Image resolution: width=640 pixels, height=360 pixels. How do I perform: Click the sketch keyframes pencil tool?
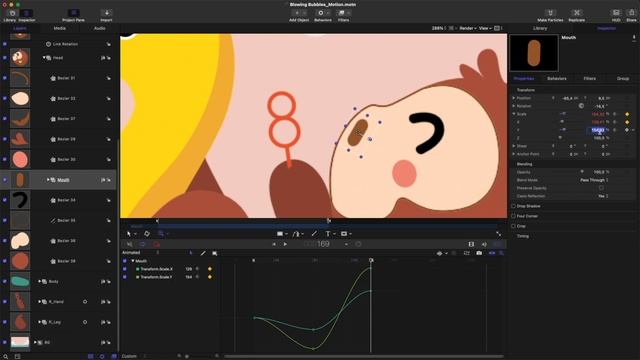203,253
